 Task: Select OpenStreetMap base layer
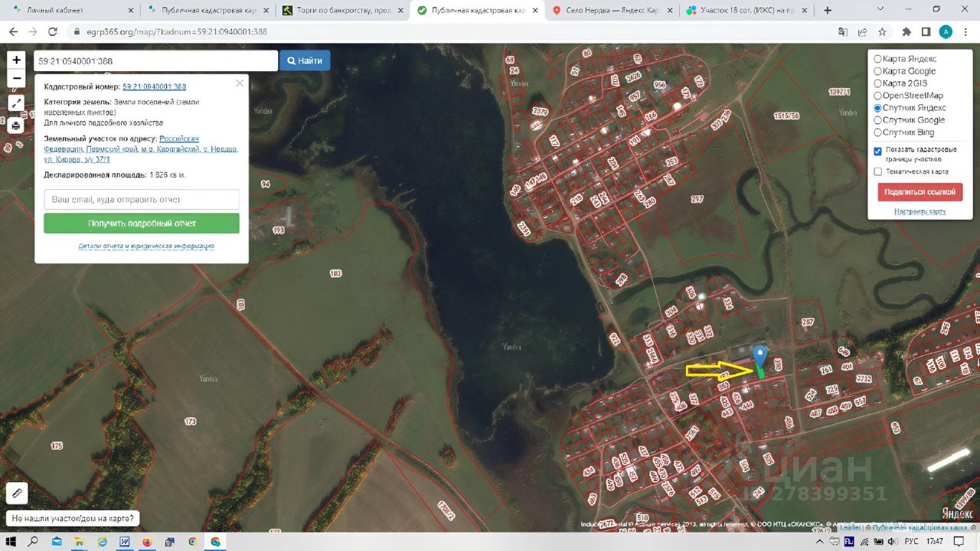point(878,96)
